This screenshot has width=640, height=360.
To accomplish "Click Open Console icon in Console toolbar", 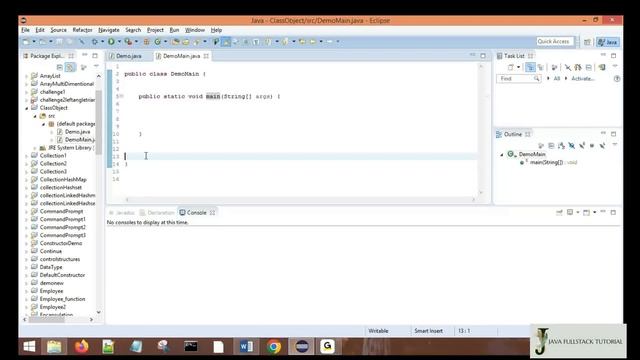I will tap(587, 213).
